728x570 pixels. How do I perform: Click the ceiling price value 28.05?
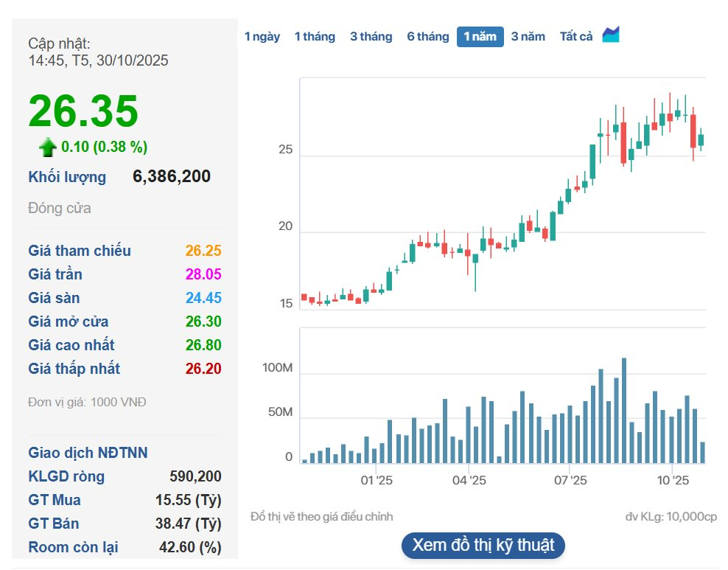tap(203, 274)
